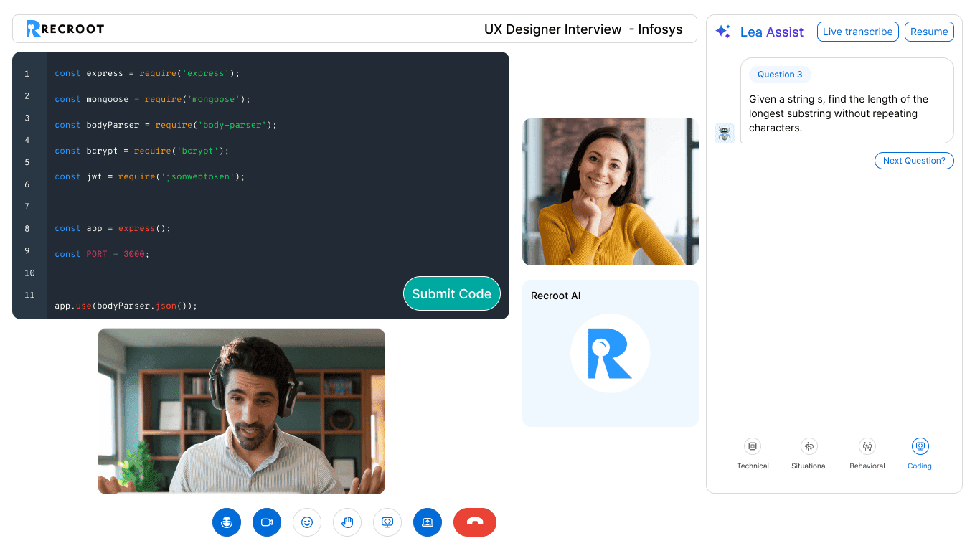This screenshot has height=551, width=980.
Task: Click line number 10 in the editor gutter
Action: click(x=29, y=273)
